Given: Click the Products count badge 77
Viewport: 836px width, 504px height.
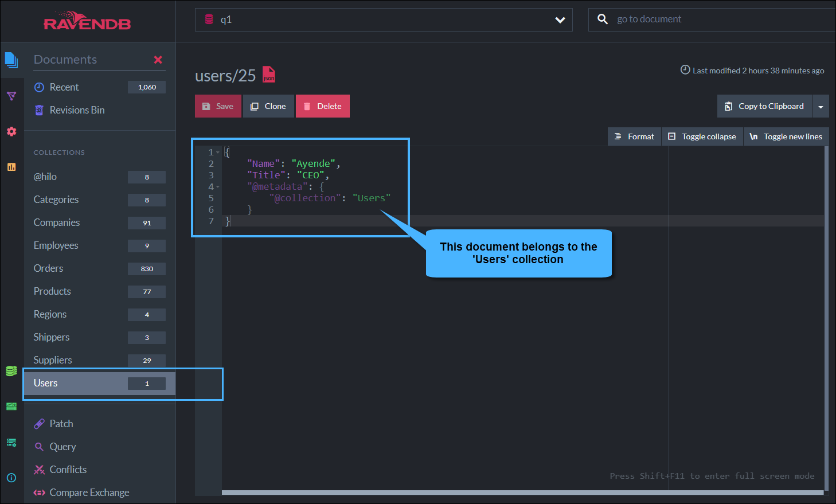Looking at the screenshot, I should (147, 291).
